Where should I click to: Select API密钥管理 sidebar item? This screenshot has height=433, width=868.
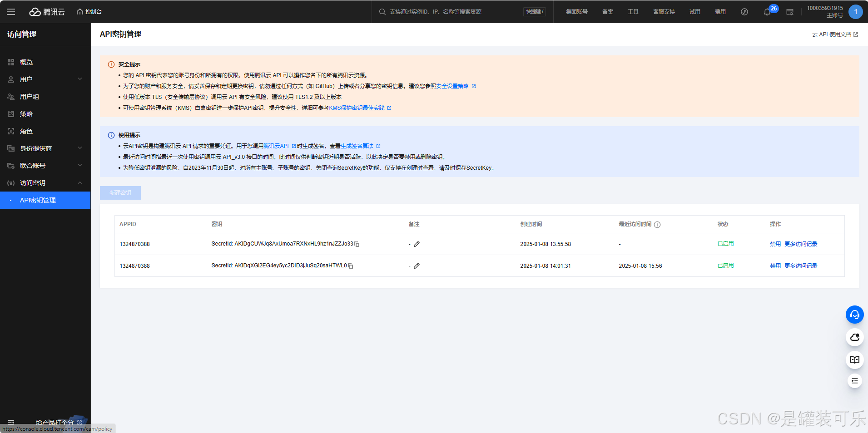[45, 200]
